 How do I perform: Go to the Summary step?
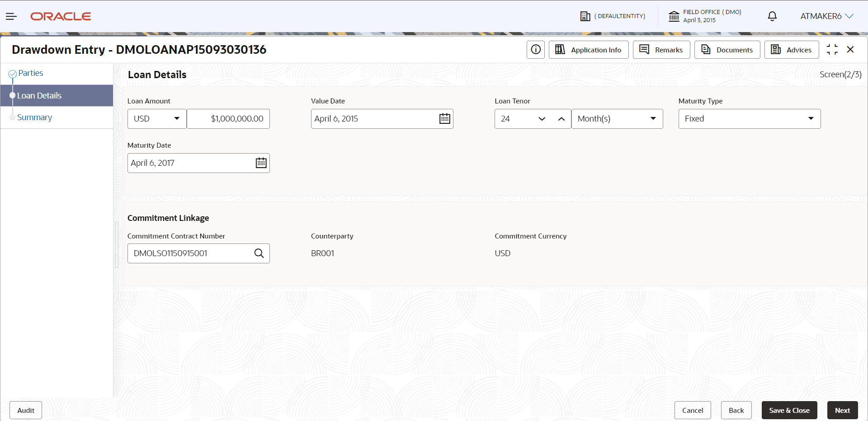pos(34,117)
